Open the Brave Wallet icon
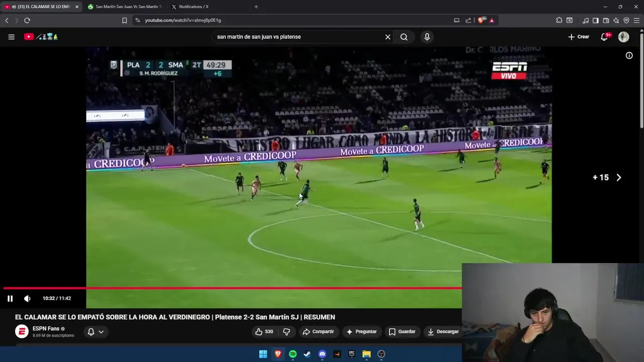The image size is (644, 362). click(x=606, y=20)
